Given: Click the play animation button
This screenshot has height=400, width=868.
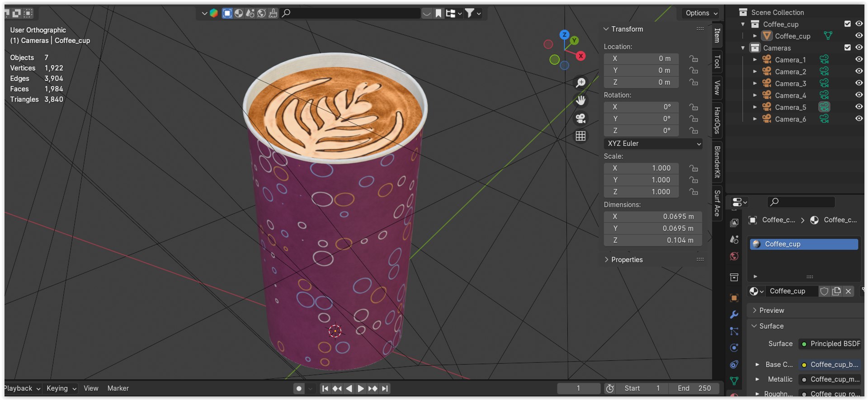Looking at the screenshot, I should coord(360,388).
